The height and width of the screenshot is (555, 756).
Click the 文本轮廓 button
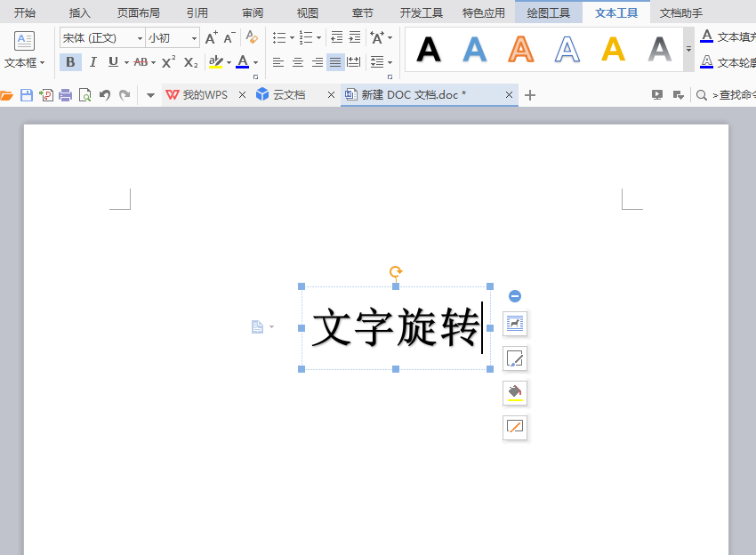point(728,62)
